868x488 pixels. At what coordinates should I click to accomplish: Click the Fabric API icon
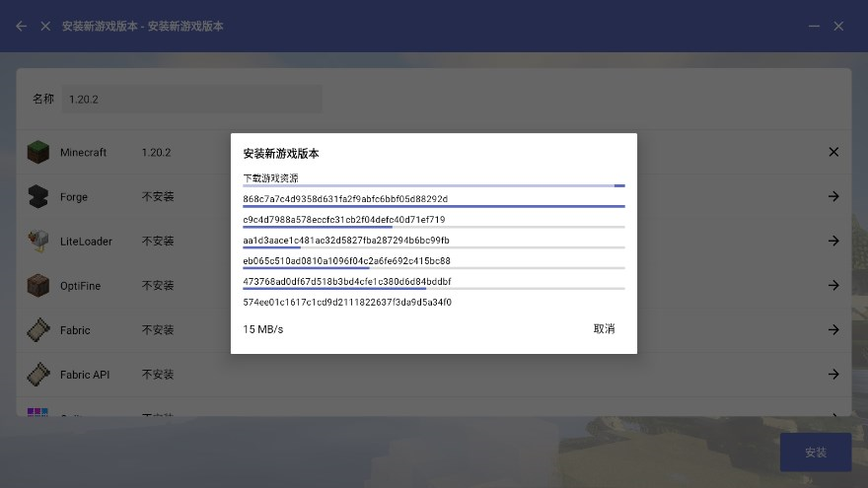[37, 375]
